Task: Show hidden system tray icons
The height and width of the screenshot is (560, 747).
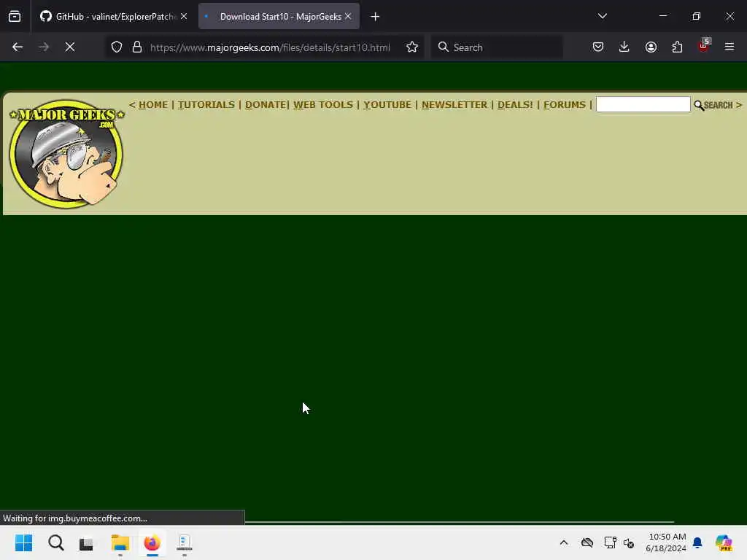Action: click(x=564, y=542)
